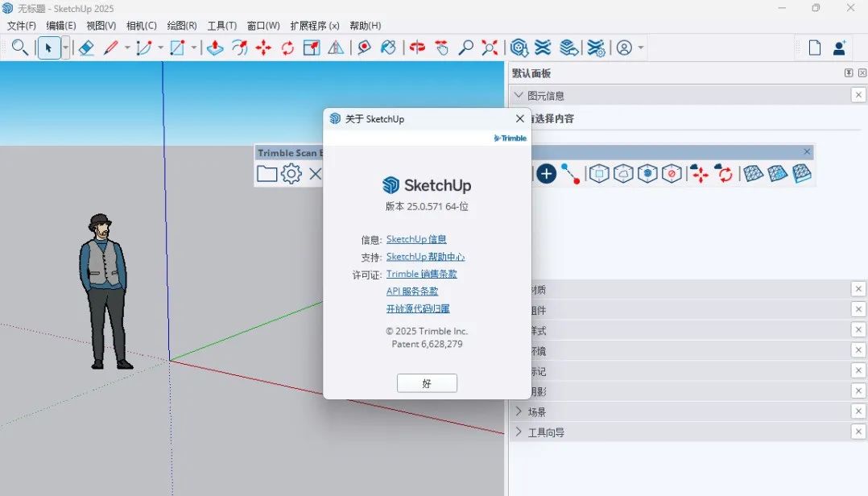Viewport: 868px width, 496px height.
Task: Select the Rectangle shape tool
Action: point(177,48)
